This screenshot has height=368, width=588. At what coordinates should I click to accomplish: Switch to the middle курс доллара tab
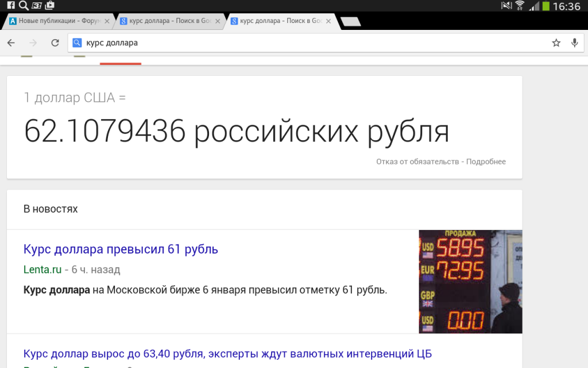pos(167,21)
